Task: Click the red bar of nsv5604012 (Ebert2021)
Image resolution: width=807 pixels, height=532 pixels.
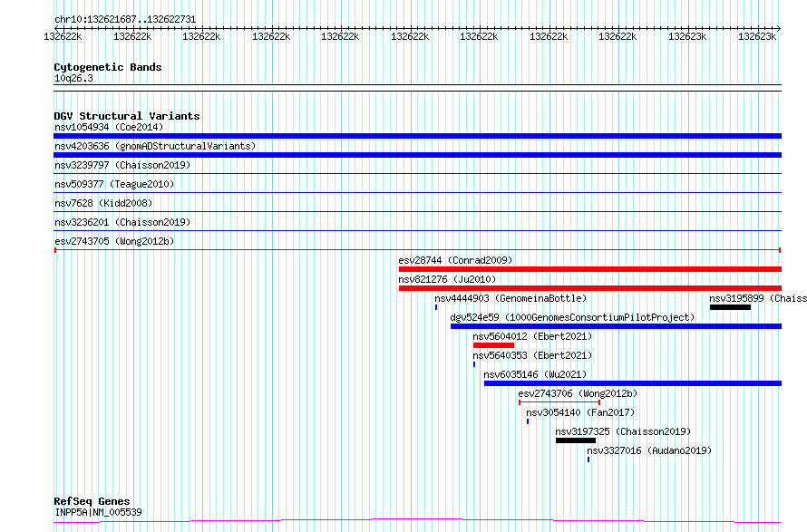Action: point(493,345)
